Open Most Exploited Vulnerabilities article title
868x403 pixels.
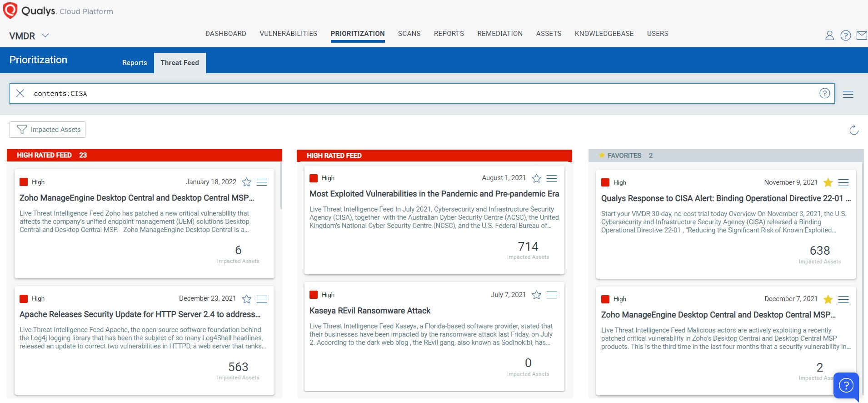click(434, 194)
